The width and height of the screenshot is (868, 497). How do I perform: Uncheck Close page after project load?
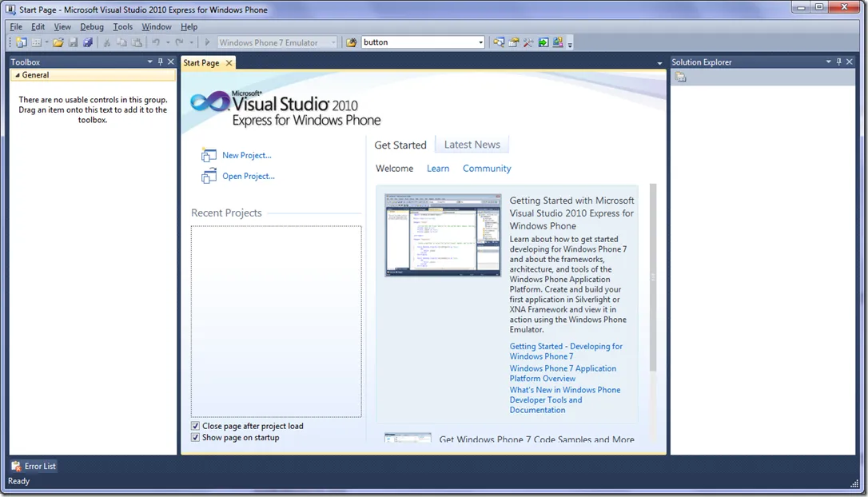point(195,426)
